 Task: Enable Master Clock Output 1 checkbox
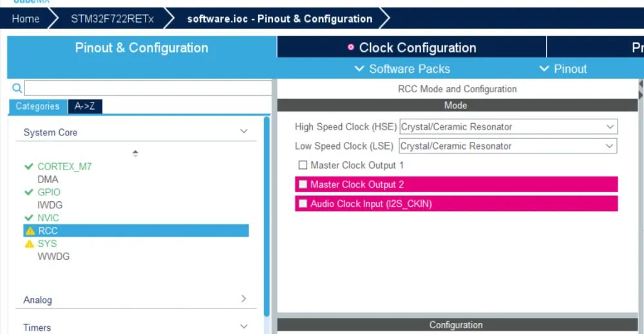303,165
